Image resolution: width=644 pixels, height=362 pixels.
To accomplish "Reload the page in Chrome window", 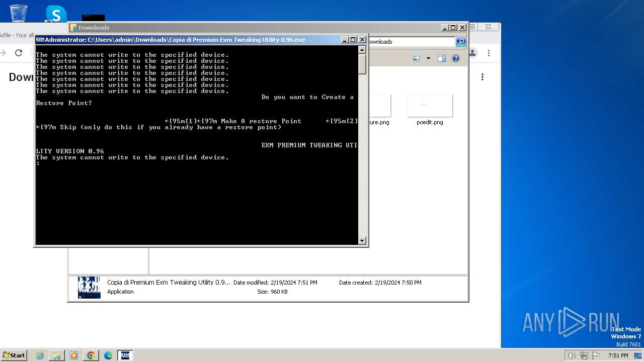I will click(19, 53).
